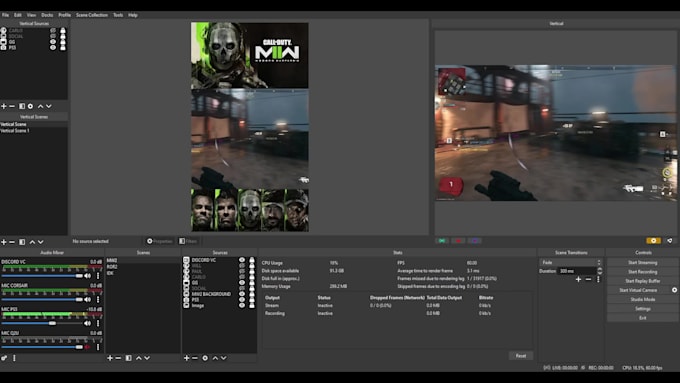Click purple backtrack button below Vertical preview
The image size is (680, 383).
[x=474, y=241]
